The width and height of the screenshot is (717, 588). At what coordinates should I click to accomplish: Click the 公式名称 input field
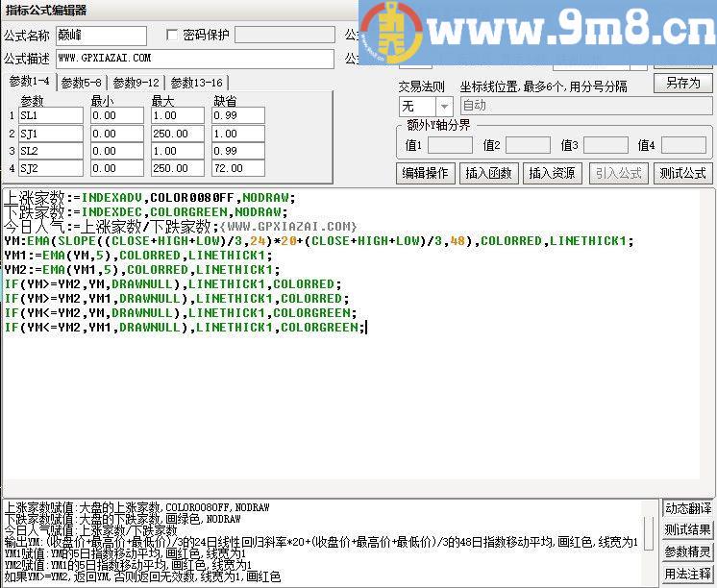tap(101, 36)
